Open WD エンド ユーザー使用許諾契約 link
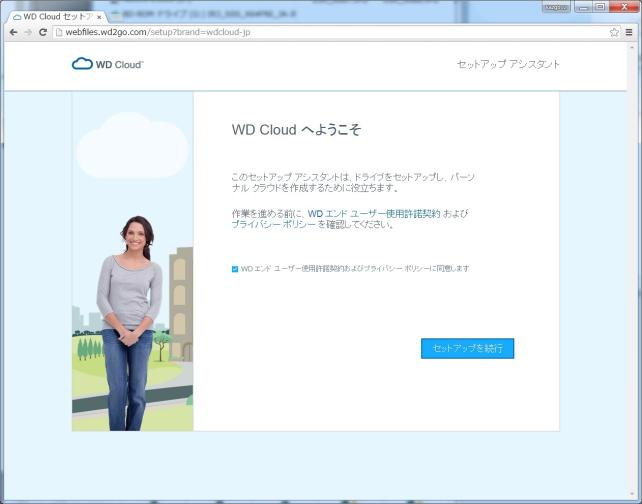This screenshot has height=504, width=642. pos(374,214)
